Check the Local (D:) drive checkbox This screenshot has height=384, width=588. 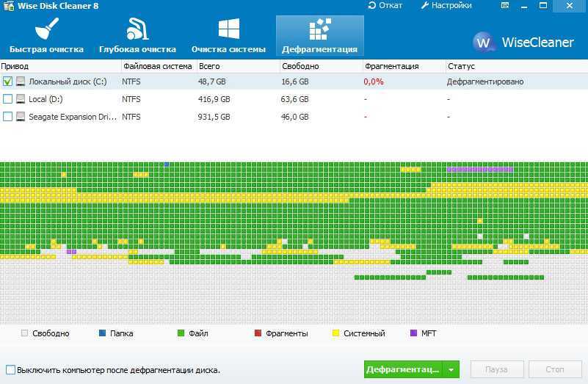(x=7, y=99)
